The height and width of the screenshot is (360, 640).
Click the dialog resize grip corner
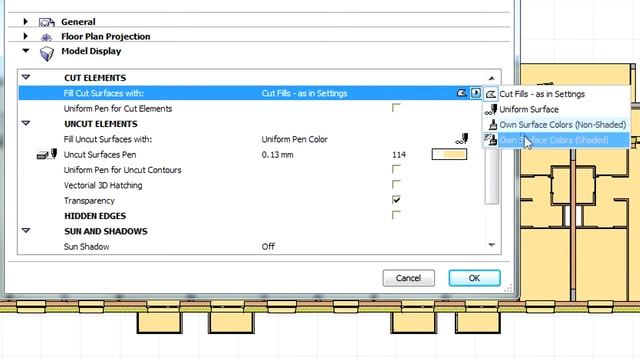click(x=508, y=288)
